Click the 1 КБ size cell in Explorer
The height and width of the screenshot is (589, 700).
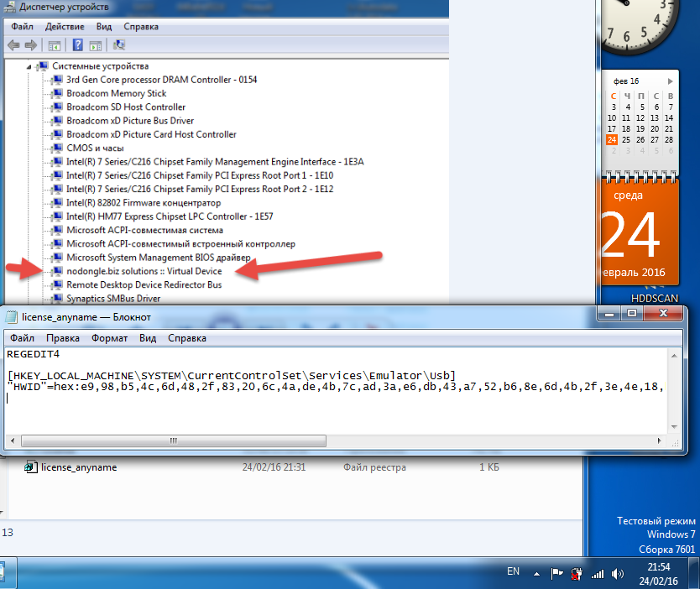coord(489,467)
